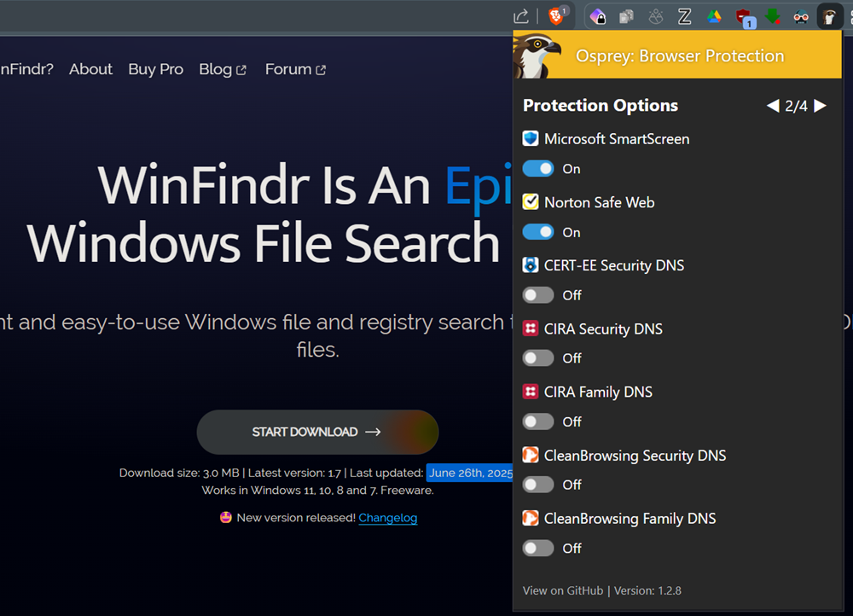The image size is (853, 616).
Task: Open the Google Drive extension icon
Action: point(714,17)
